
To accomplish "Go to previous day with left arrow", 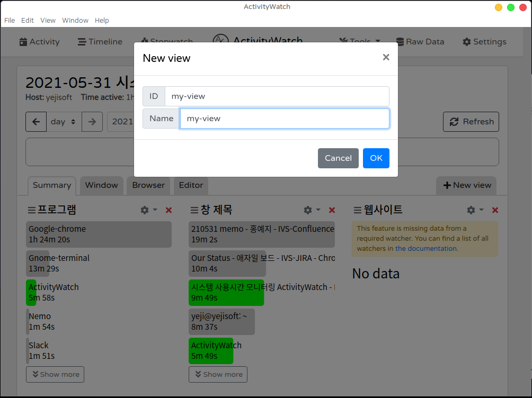I will (x=36, y=122).
